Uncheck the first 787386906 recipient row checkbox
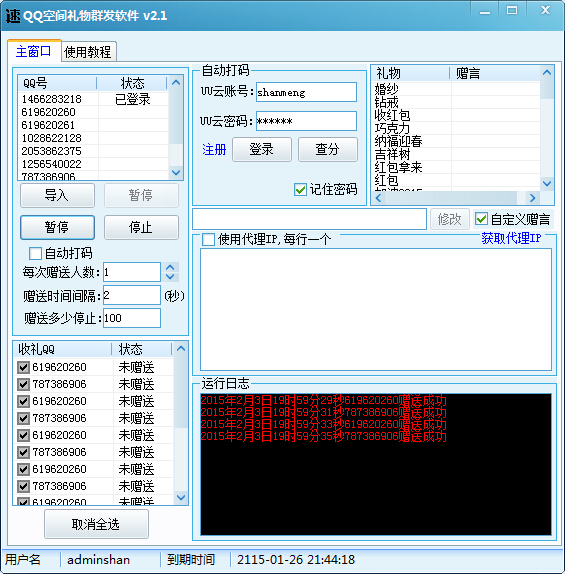 click(x=23, y=384)
